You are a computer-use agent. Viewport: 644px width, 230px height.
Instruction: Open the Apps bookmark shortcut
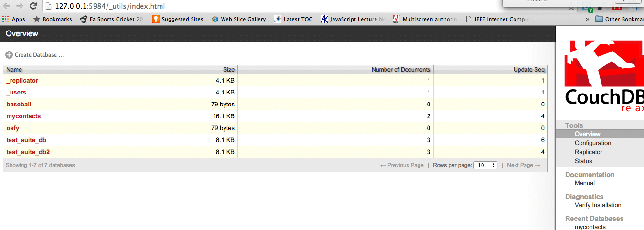(x=14, y=19)
